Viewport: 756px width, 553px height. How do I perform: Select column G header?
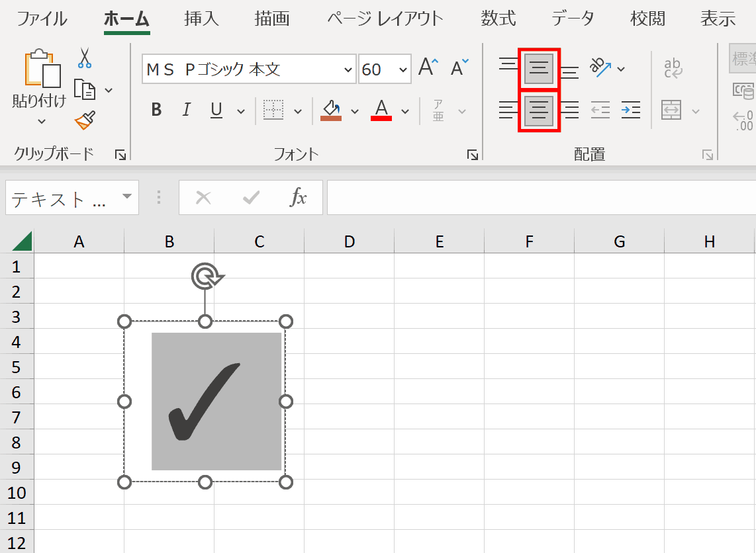coord(619,241)
